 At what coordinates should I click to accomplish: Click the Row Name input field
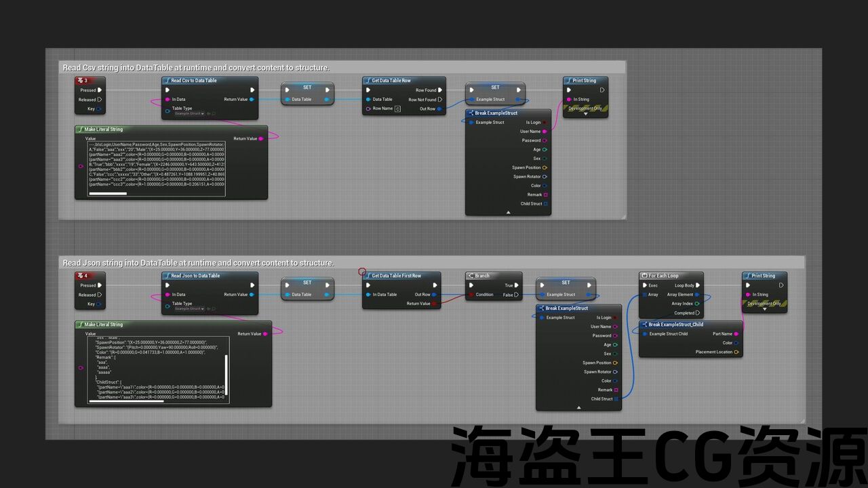tap(398, 108)
